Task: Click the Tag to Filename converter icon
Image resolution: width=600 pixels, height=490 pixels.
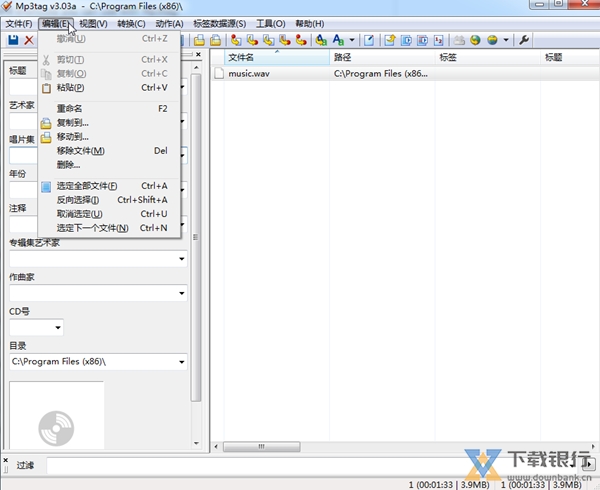Action: pos(236,40)
